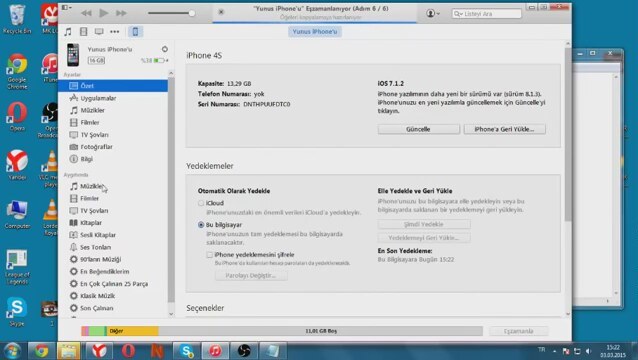This screenshot has height=360, width=638.
Task: Open Skype from the taskbar
Action: 186,351
